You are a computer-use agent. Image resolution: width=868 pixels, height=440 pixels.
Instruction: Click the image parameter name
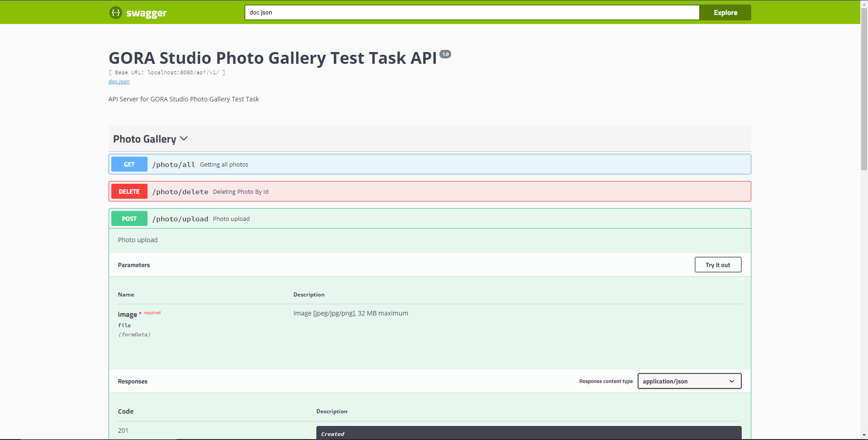point(128,315)
